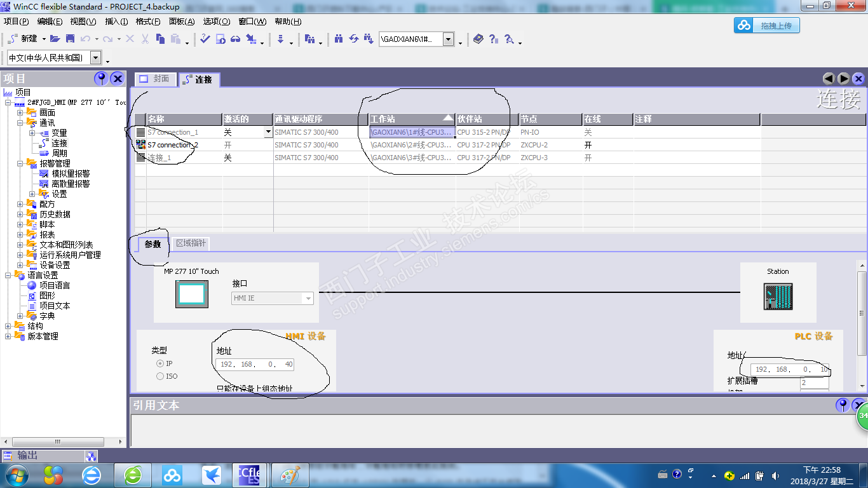Close the 项目 project panel
This screenshot has height=488, width=868.
(118, 78)
